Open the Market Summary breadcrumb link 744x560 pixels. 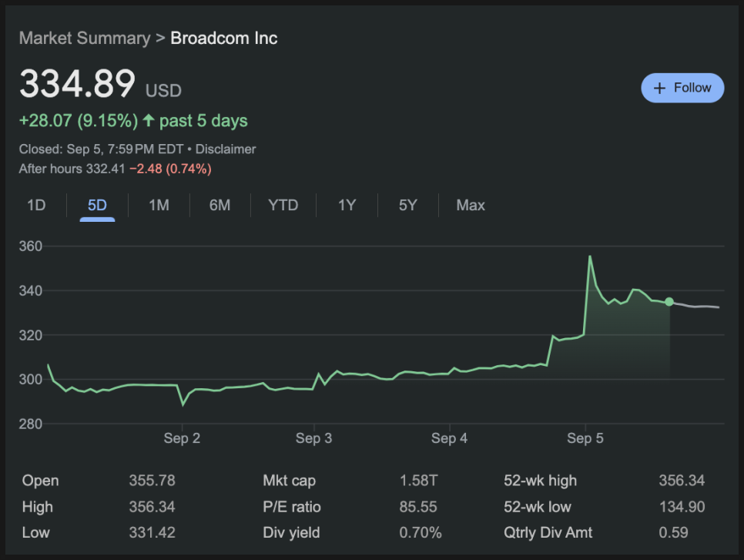click(85, 38)
